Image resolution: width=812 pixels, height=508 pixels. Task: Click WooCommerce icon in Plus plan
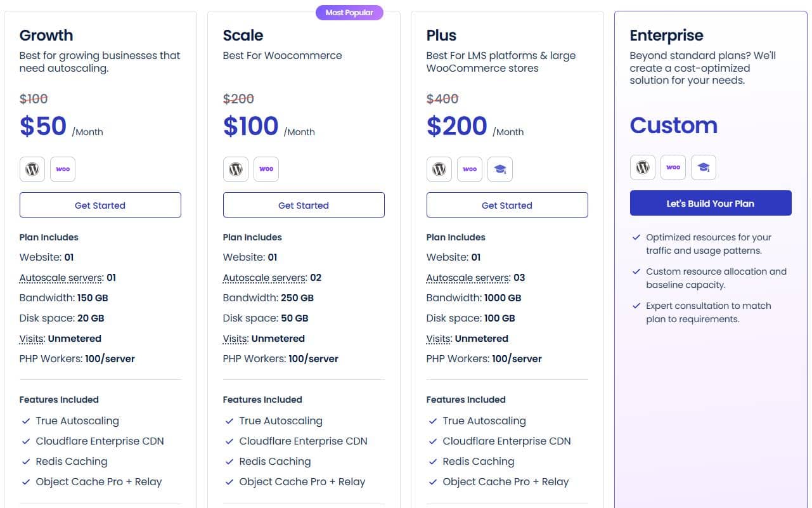click(470, 169)
